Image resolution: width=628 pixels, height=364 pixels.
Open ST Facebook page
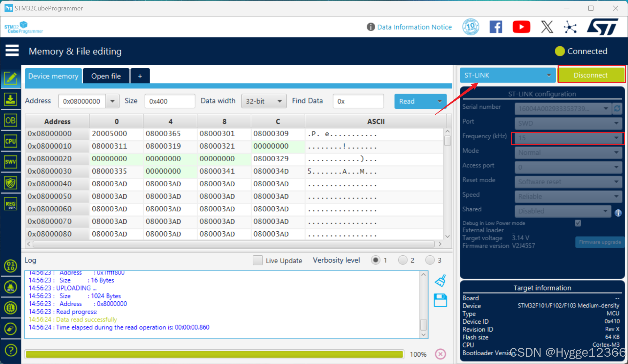496,27
